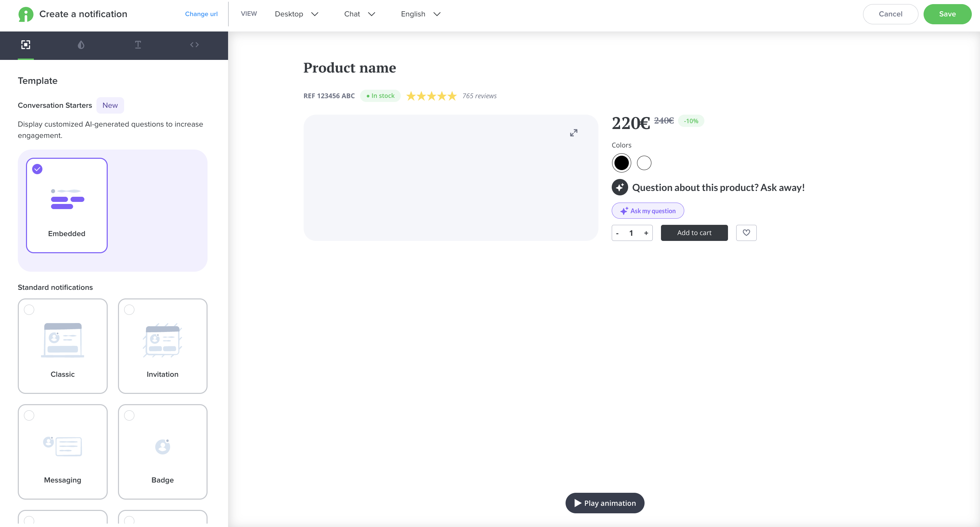
Task: Click the green Save button
Action: pos(947,14)
